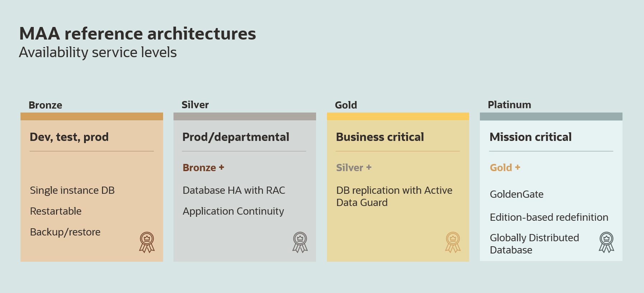Select the Platinum tier label
Image resolution: width=644 pixels, height=293 pixels.
[x=509, y=105]
